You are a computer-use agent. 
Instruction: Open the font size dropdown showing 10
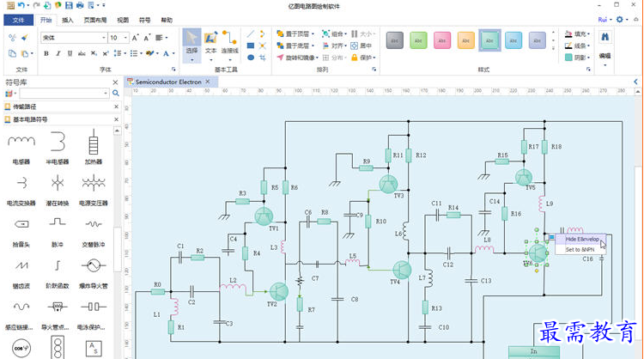tap(125, 38)
